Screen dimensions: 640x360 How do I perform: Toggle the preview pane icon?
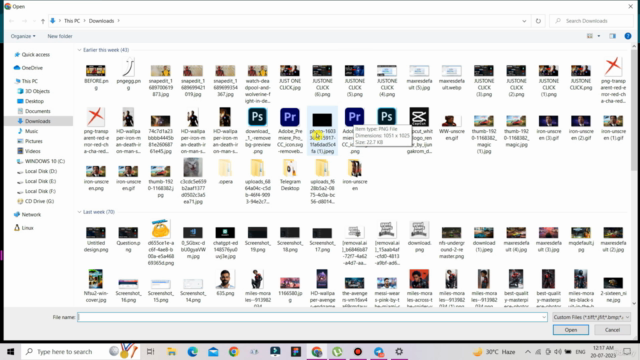click(x=613, y=36)
